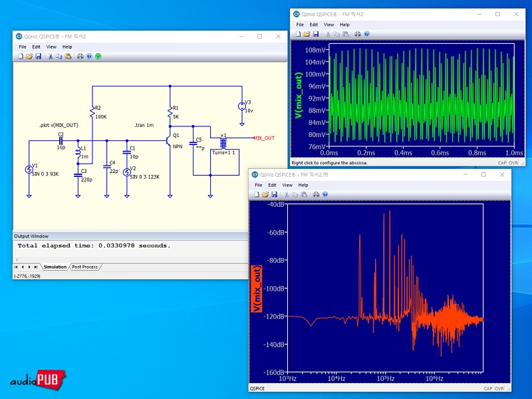Open the View menu in the waveform window
This screenshot has width=532, height=399.
tap(329, 25)
